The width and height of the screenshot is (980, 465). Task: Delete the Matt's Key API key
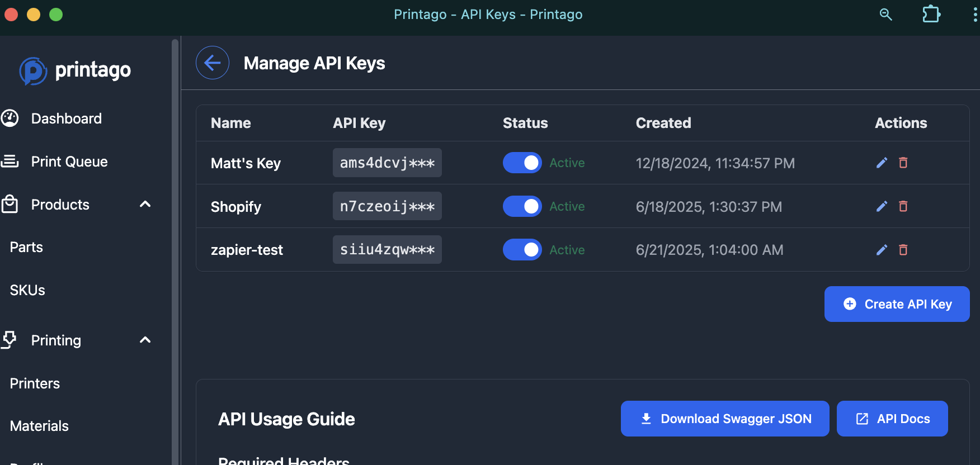[903, 163]
